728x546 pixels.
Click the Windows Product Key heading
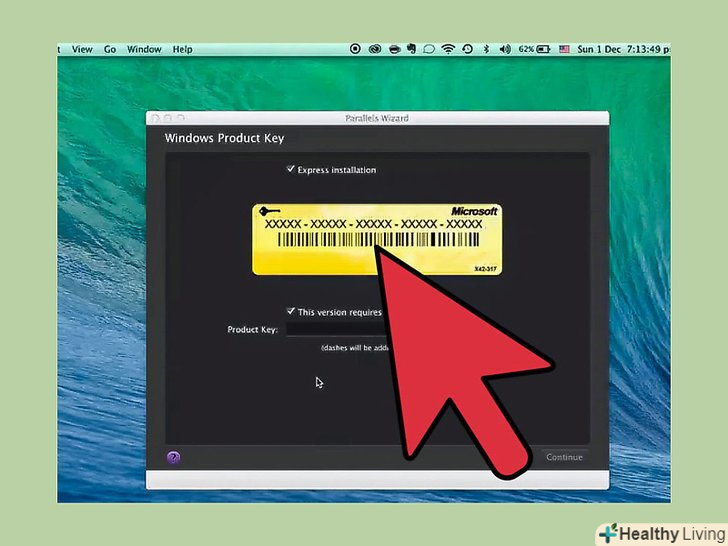pos(224,138)
